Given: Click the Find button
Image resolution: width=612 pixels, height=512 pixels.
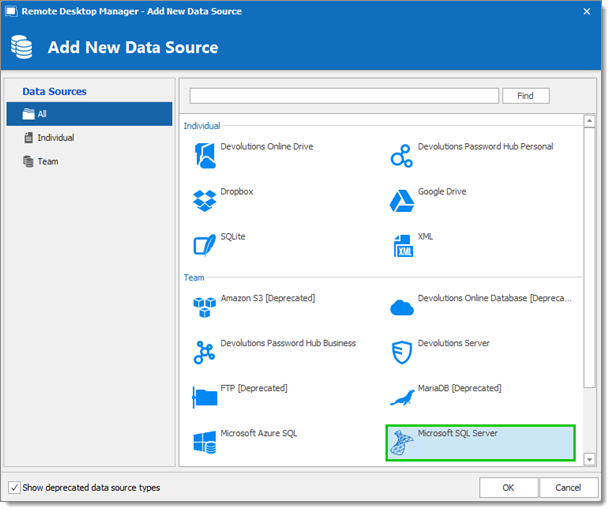Looking at the screenshot, I should pyautogui.click(x=526, y=96).
